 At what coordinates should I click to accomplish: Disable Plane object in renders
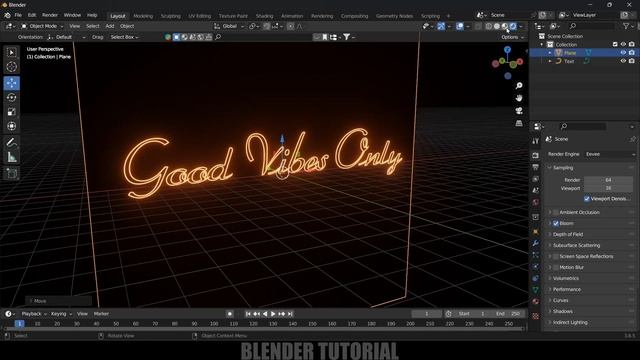point(631,53)
